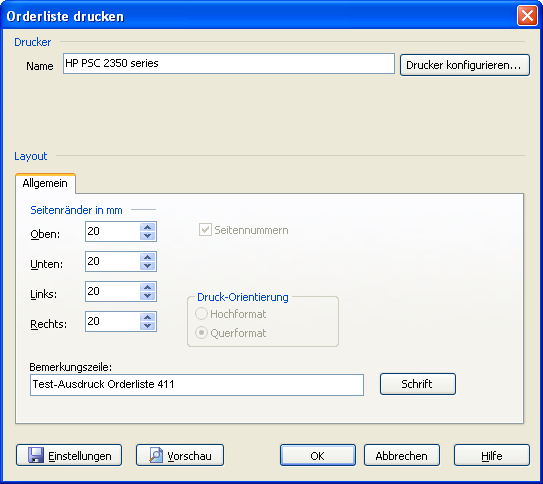Screen dimensions: 543x484
Task: Increase the Oben margin with up arrow
Action: (x=148, y=227)
